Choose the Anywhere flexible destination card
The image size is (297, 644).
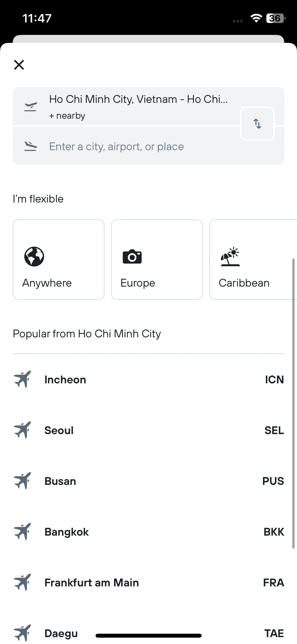[x=59, y=260]
